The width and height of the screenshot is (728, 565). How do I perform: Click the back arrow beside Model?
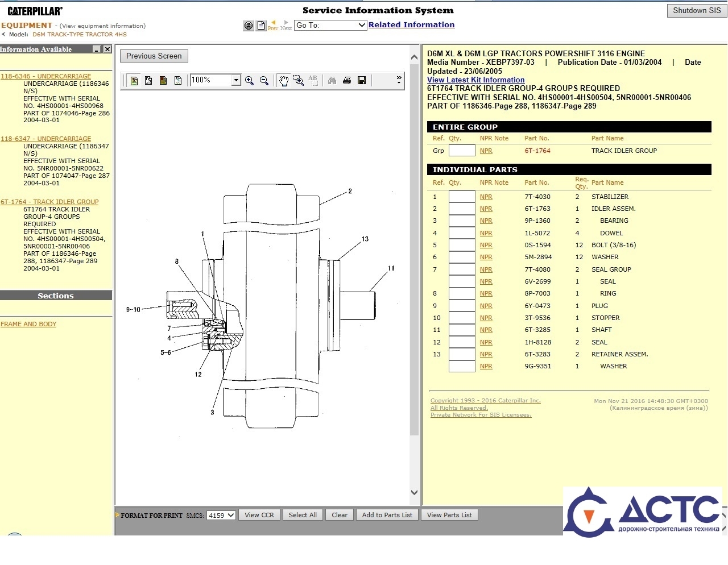point(4,34)
